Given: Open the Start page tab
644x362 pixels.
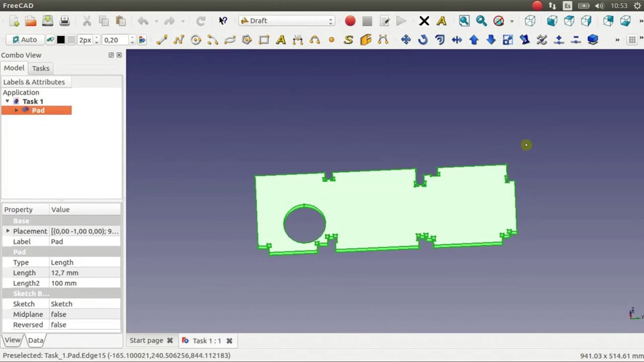Looking at the screenshot, I should [x=151, y=340].
